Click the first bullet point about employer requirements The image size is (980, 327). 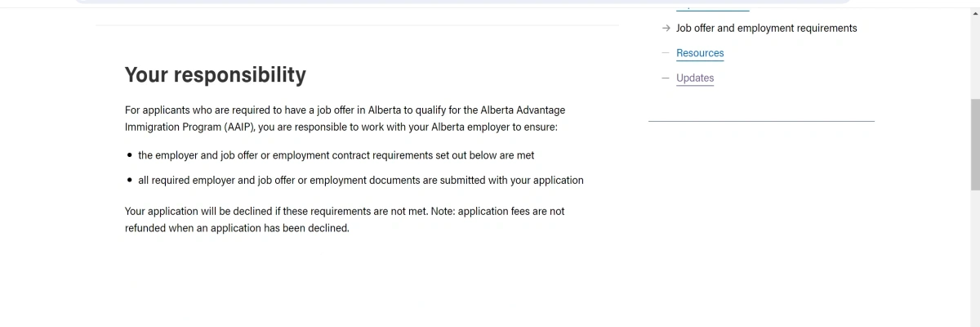pos(130,155)
